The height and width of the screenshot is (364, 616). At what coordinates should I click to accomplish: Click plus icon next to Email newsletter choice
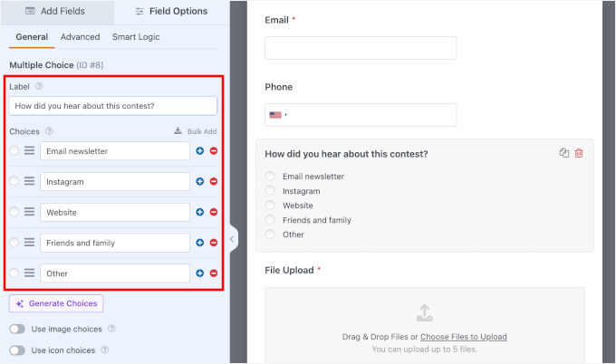[199, 151]
